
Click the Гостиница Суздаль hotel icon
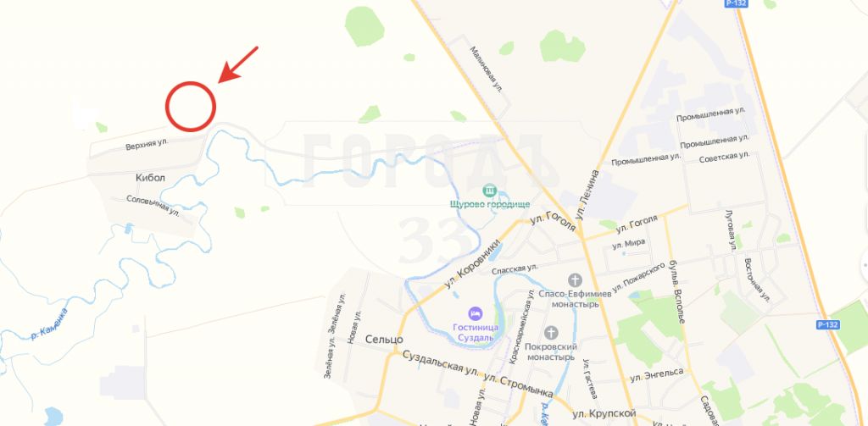tap(475, 313)
